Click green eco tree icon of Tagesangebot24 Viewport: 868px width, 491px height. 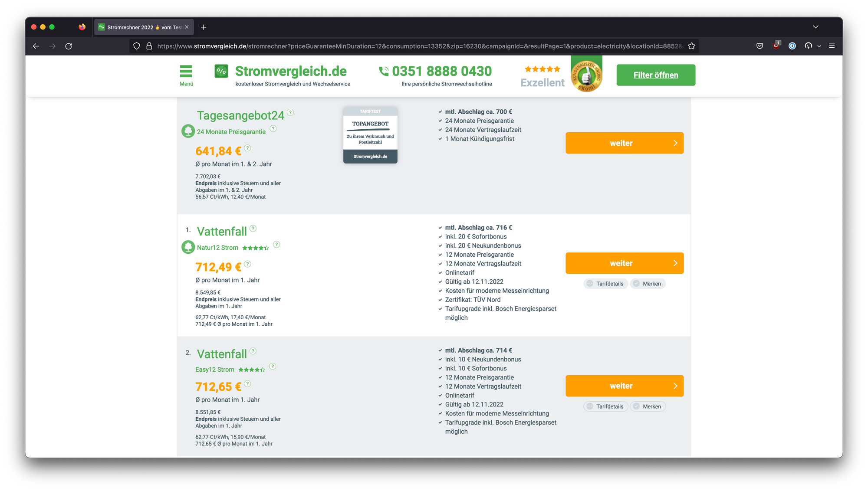click(188, 131)
